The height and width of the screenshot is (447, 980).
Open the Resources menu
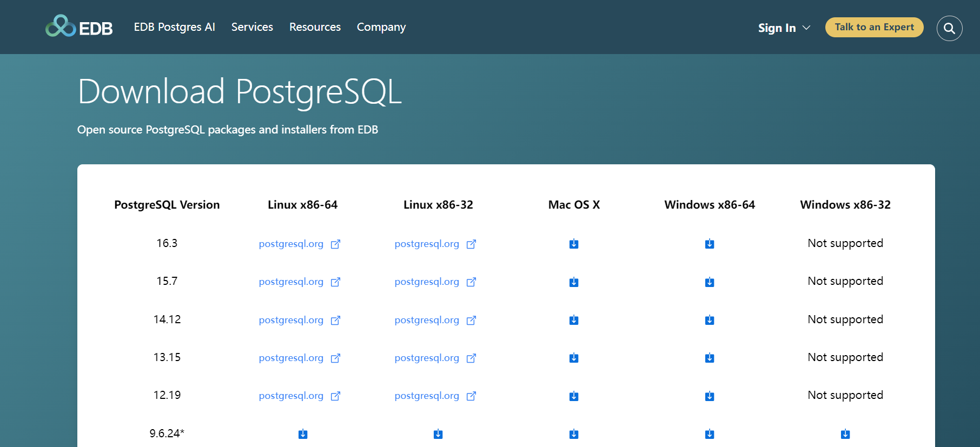tap(315, 27)
